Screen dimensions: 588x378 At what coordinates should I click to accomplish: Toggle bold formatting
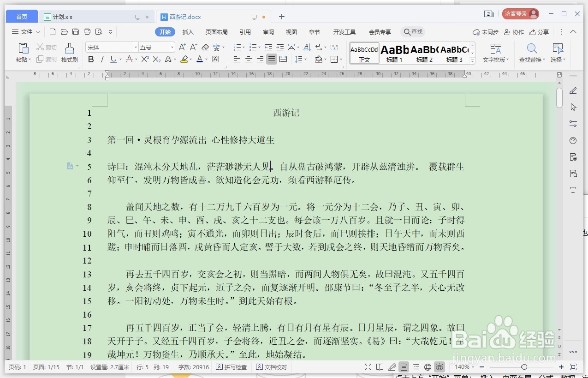[x=91, y=59]
